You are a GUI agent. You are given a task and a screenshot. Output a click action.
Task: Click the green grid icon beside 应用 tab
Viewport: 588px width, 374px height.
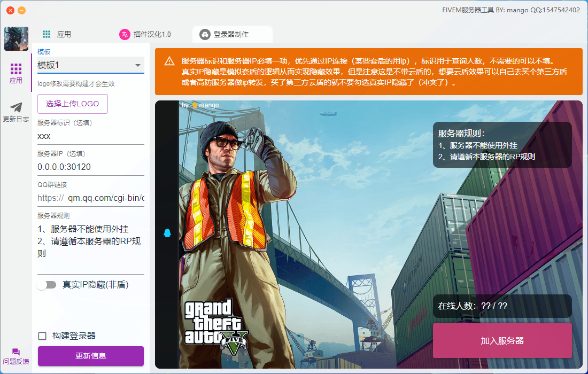click(47, 35)
